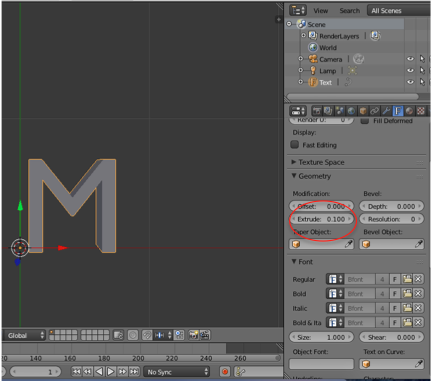The height and width of the screenshot is (381, 431).
Task: Expand the Camera tree node
Action: (x=301, y=59)
